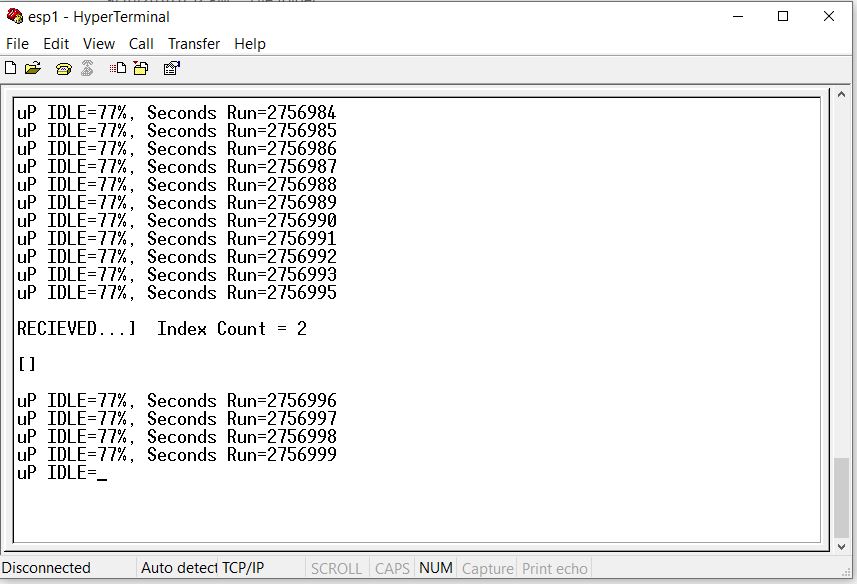Screen dimensions: 857x584
Task: Click the NUM indicator in status bar
Action: pos(436,568)
